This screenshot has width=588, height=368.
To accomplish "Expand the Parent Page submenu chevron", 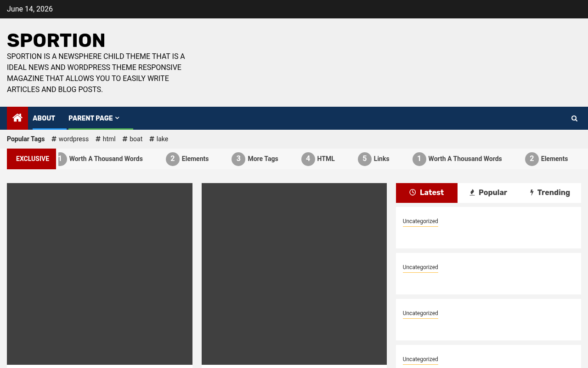I will (117, 118).
